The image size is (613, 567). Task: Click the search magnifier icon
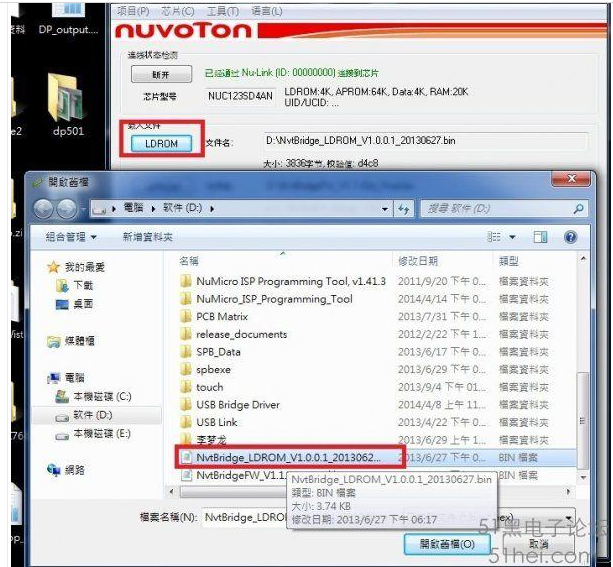[x=579, y=209]
